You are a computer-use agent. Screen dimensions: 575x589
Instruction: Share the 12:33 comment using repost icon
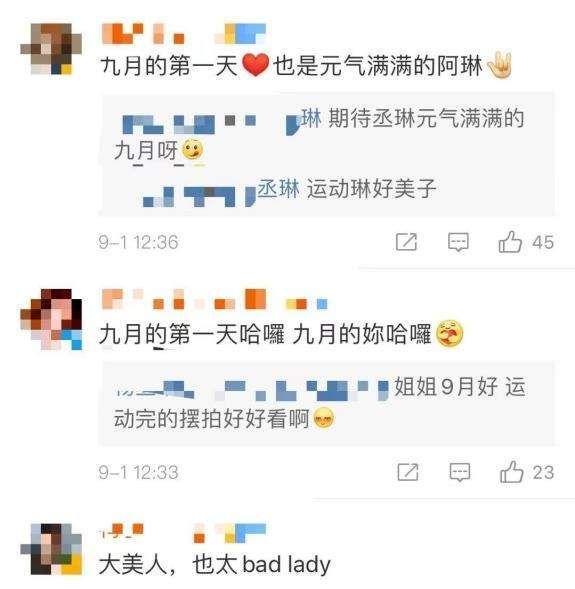click(x=408, y=472)
